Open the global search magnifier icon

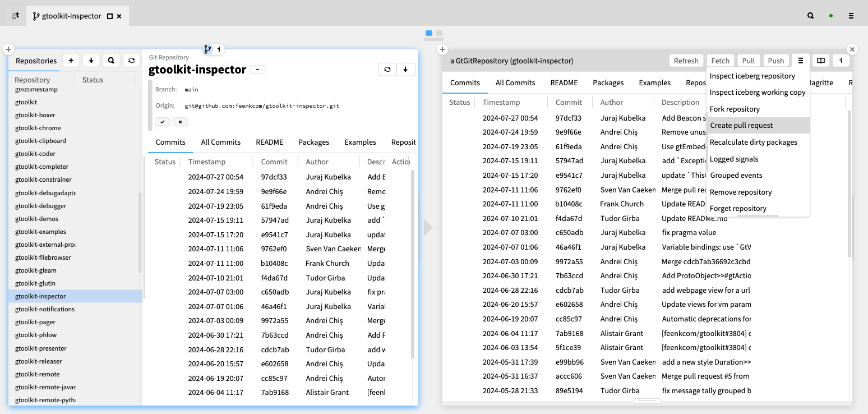[811, 16]
